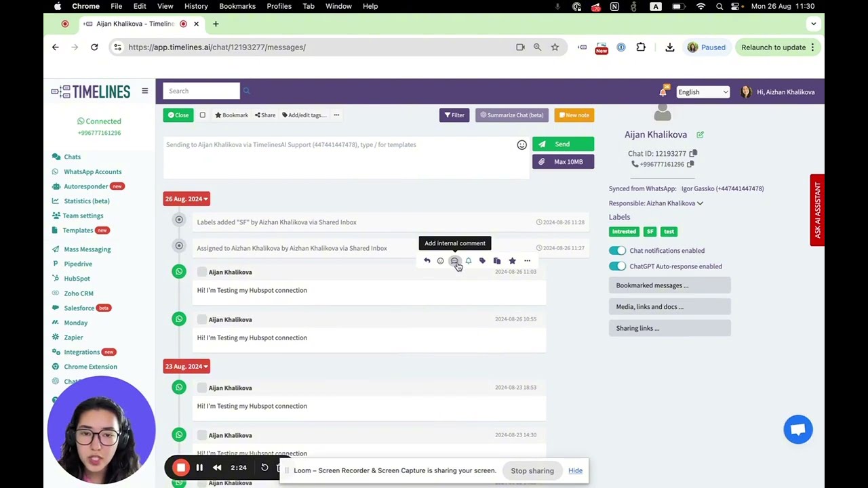Open HubSpot integration in sidebar

[77, 279]
